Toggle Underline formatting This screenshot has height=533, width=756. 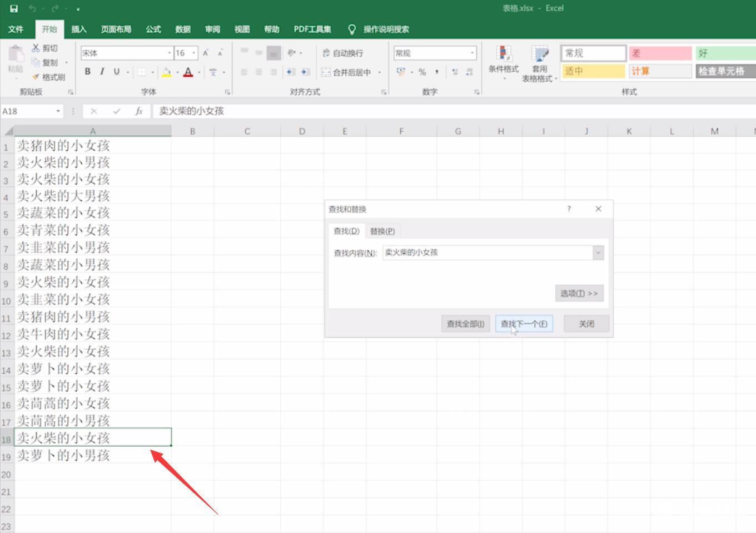click(116, 72)
